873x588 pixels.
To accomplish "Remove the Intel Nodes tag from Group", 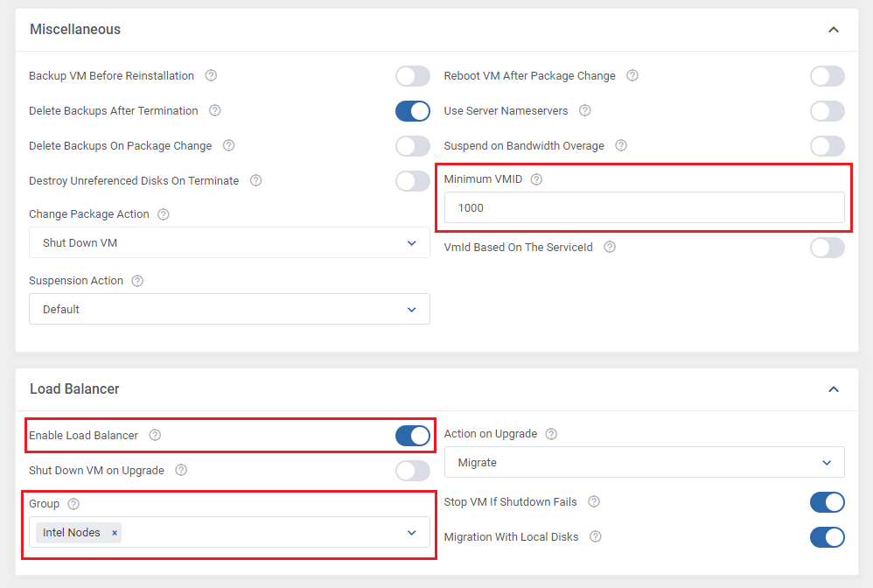I will click(x=114, y=533).
